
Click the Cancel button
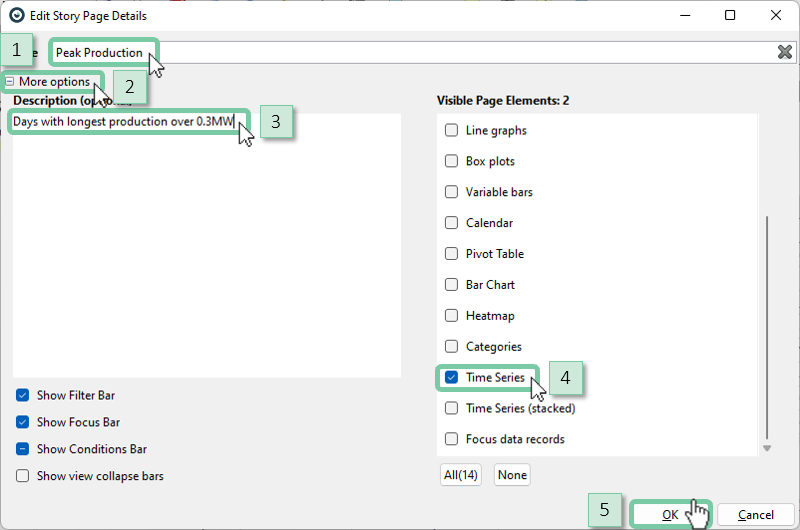[756, 515]
